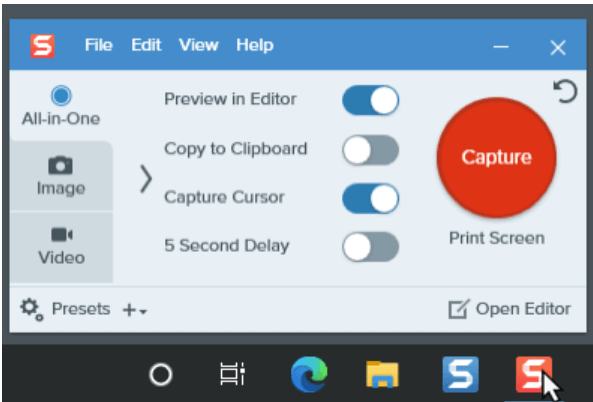Enable the 5 Second Delay toggle
The height and width of the screenshot is (402, 593).
pyautogui.click(x=370, y=247)
